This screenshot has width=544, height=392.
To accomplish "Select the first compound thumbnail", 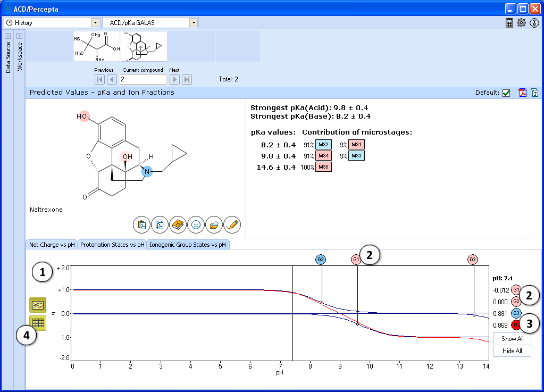I will pos(96,46).
